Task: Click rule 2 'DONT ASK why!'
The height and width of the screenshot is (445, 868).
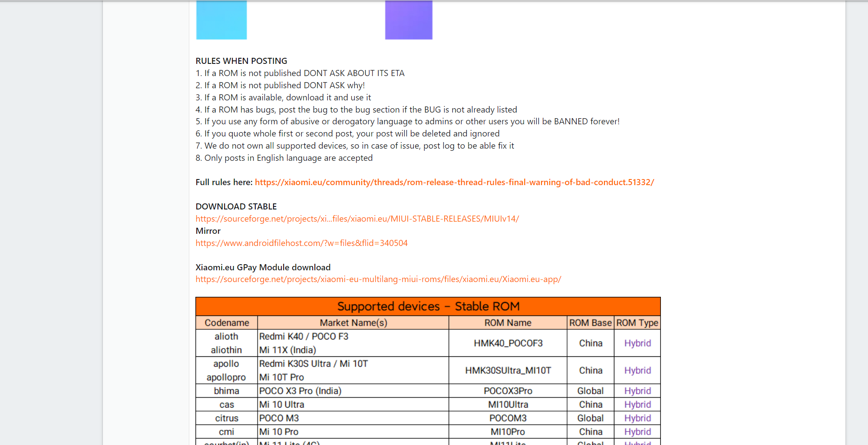Action: (280, 85)
